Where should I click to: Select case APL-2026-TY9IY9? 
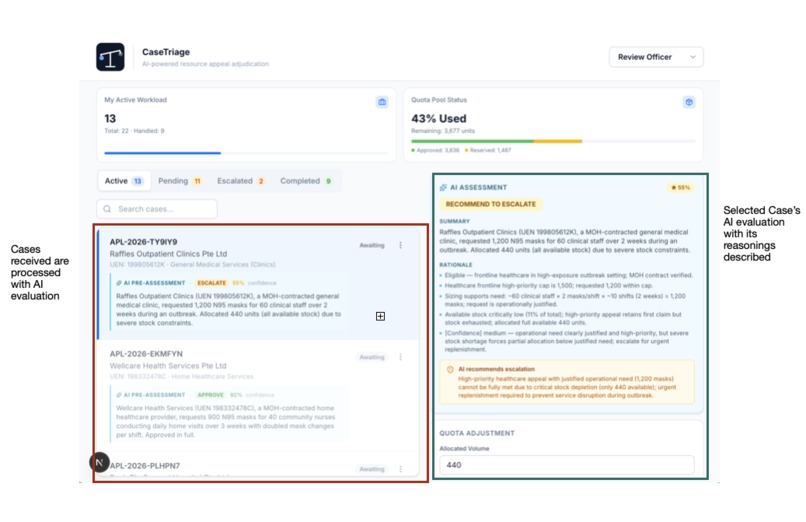[x=258, y=283]
